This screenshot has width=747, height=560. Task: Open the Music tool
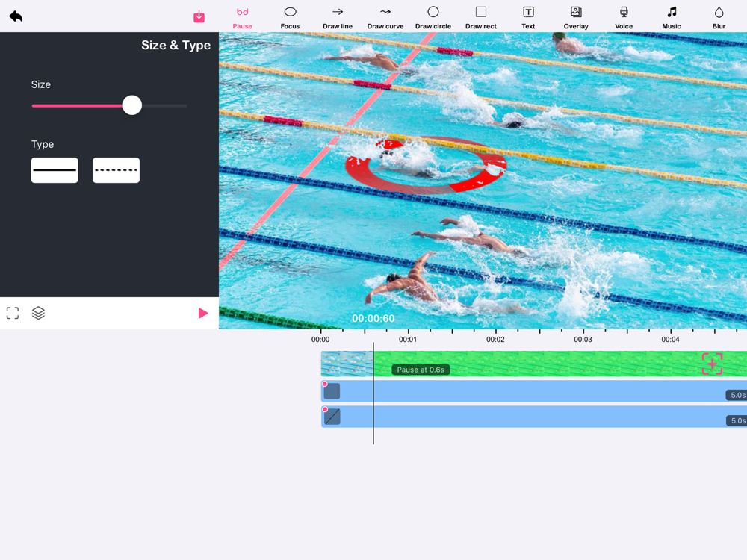coord(672,18)
